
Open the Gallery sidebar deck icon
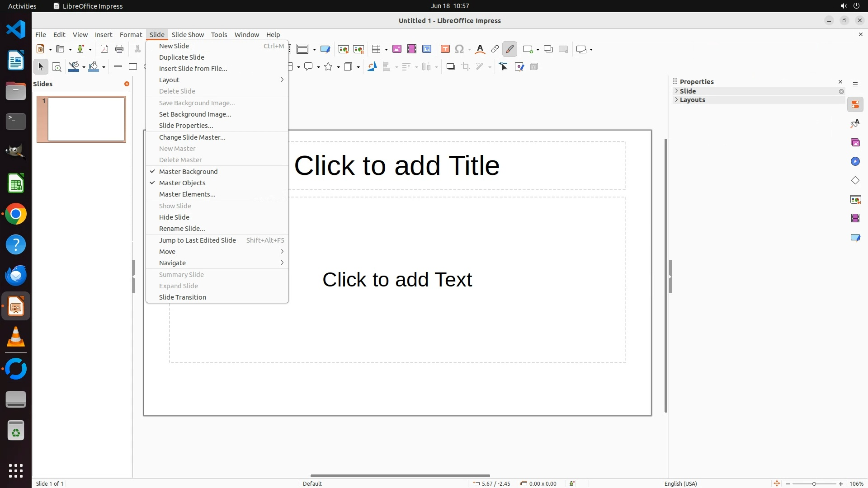855,143
